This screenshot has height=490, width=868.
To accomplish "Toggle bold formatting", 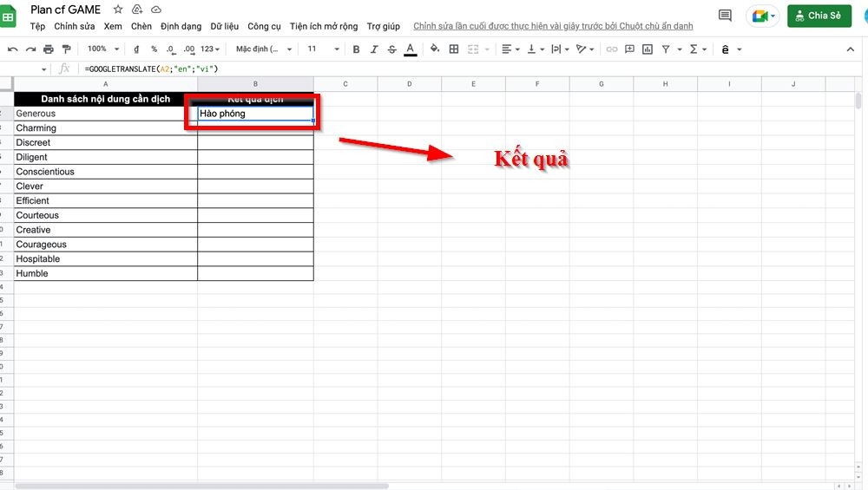I will coord(356,49).
